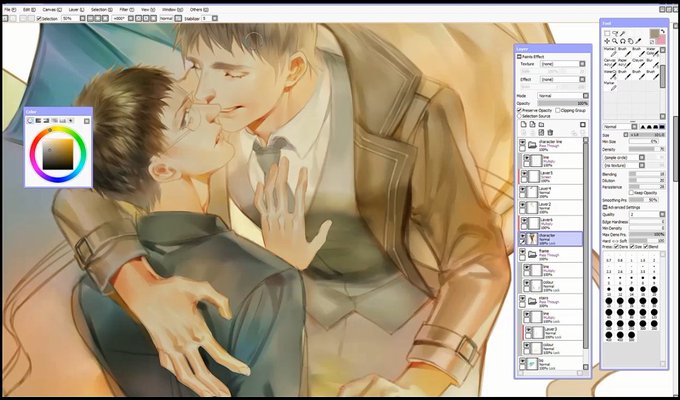Click the pink background color swatch
Viewport: 680px width, 400px height.
point(662,40)
